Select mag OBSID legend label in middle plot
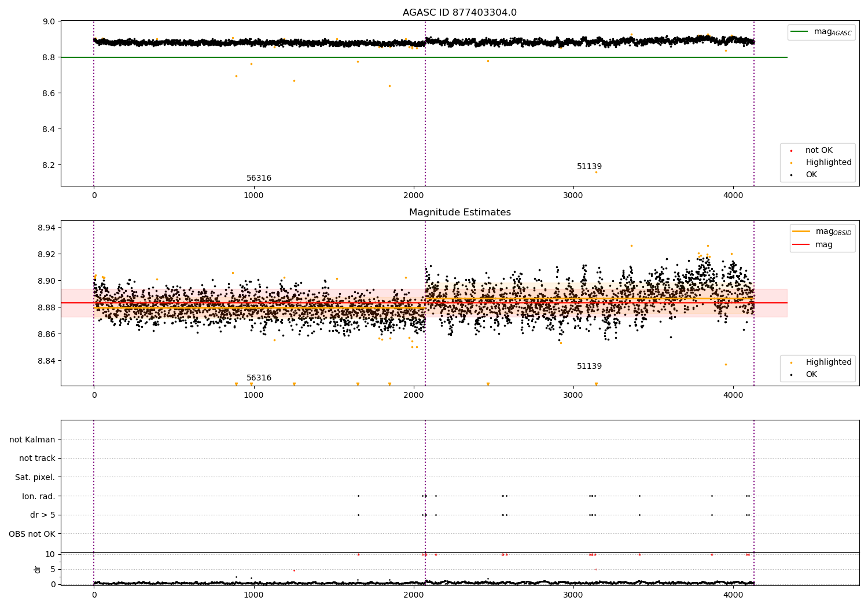 834,232
